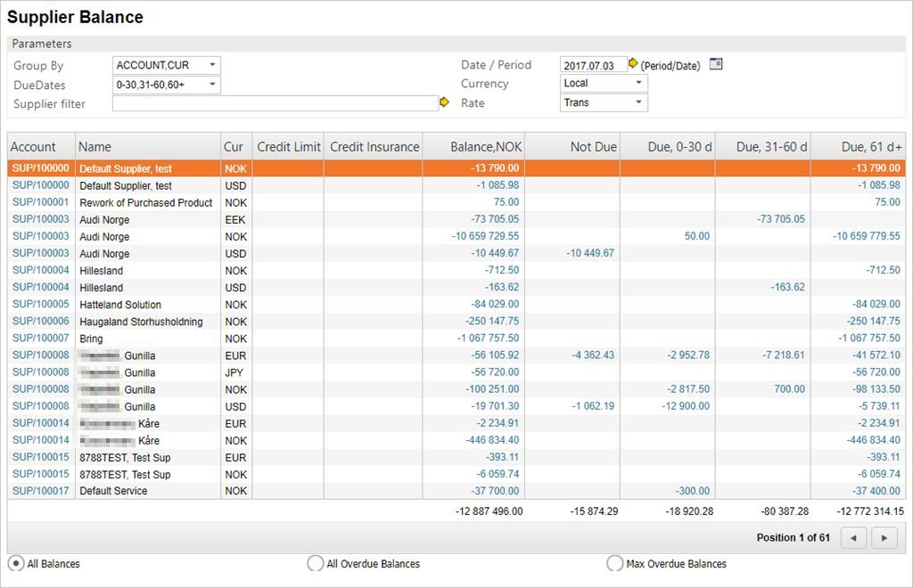Choose the Max Overdue Balances option
This screenshot has height=588, width=913.
614,564
